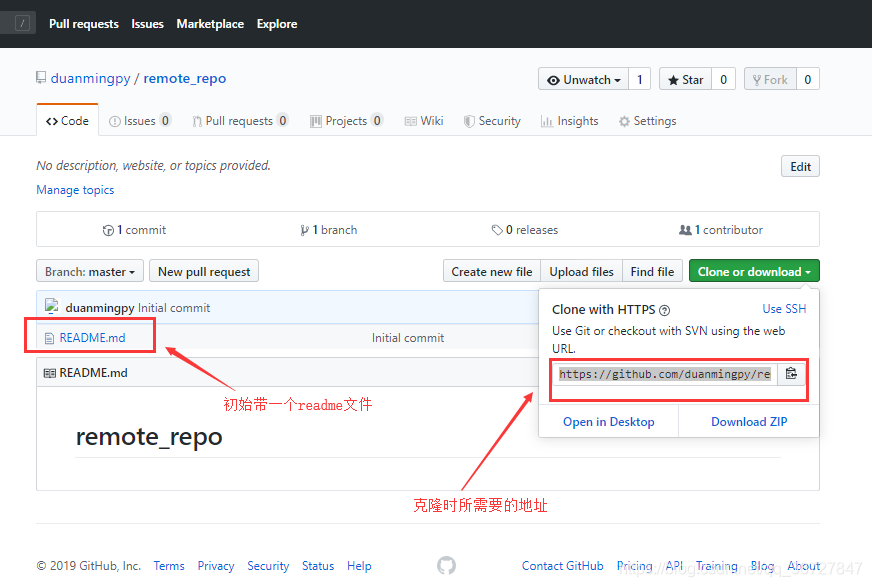
Task: Fork this repository
Action: point(770,79)
